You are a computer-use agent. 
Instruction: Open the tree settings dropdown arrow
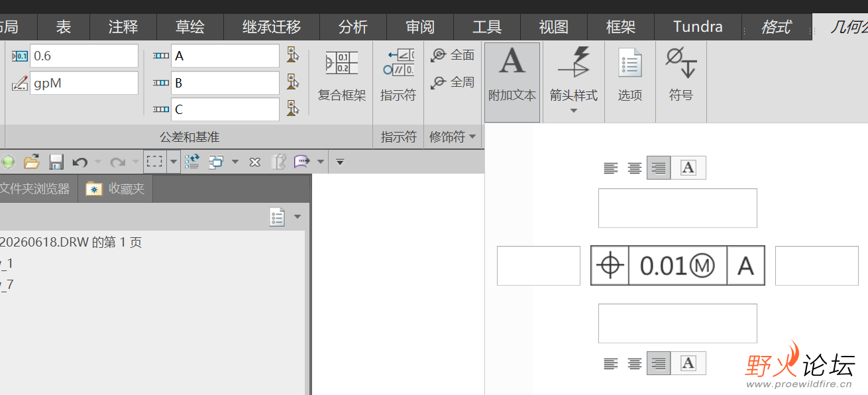pos(298,217)
